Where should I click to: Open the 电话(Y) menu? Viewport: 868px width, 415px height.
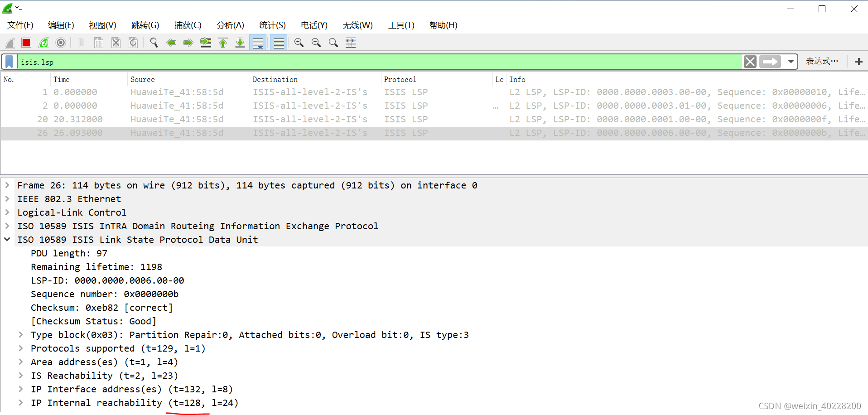pos(314,25)
